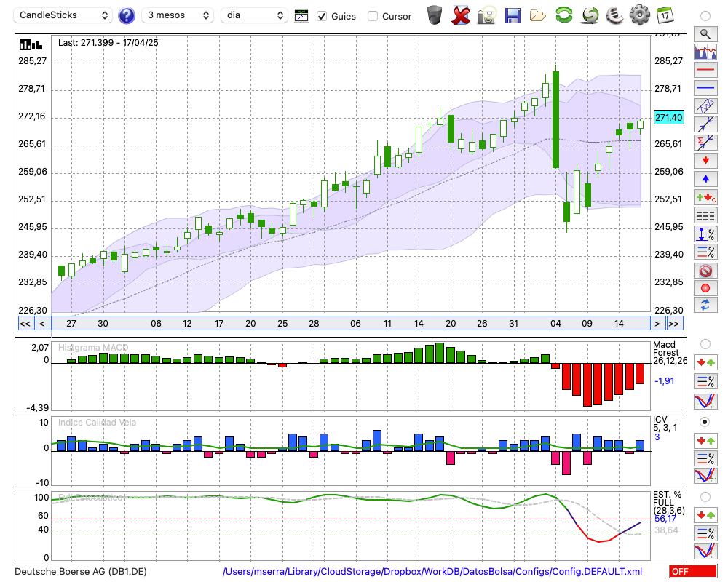Select the blue channel zigzag drawing tool
This screenshot has width=728, height=582.
click(705, 106)
